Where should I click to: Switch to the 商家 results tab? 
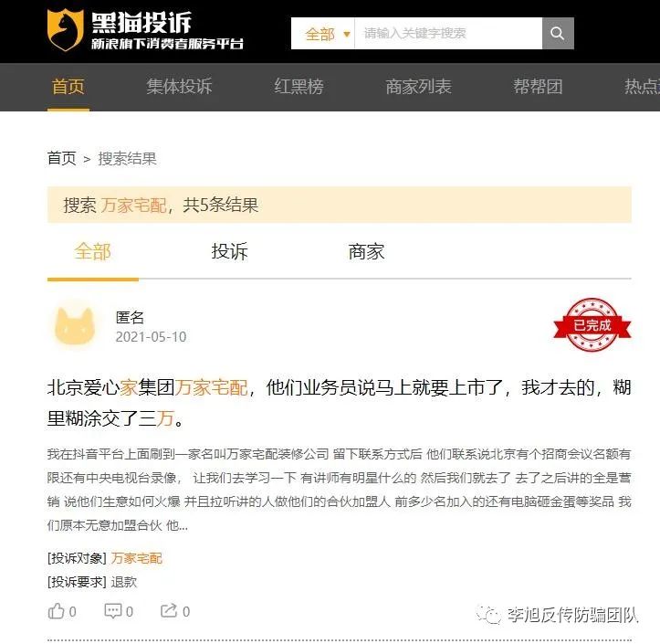point(366,251)
